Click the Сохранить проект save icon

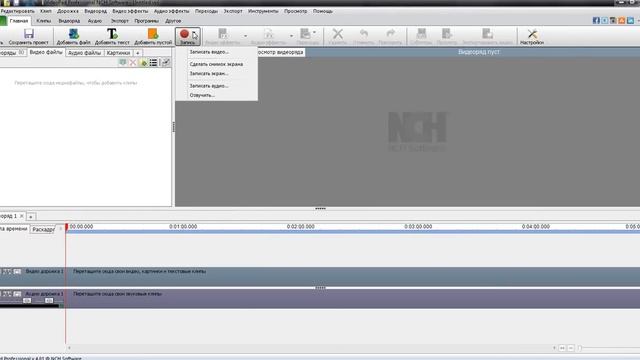[29, 33]
